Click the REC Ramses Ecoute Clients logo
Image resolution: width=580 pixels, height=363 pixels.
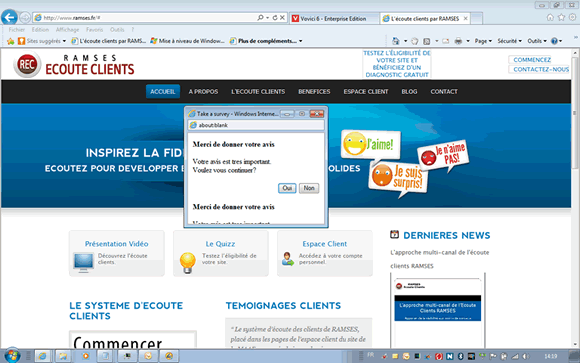pos(74,64)
